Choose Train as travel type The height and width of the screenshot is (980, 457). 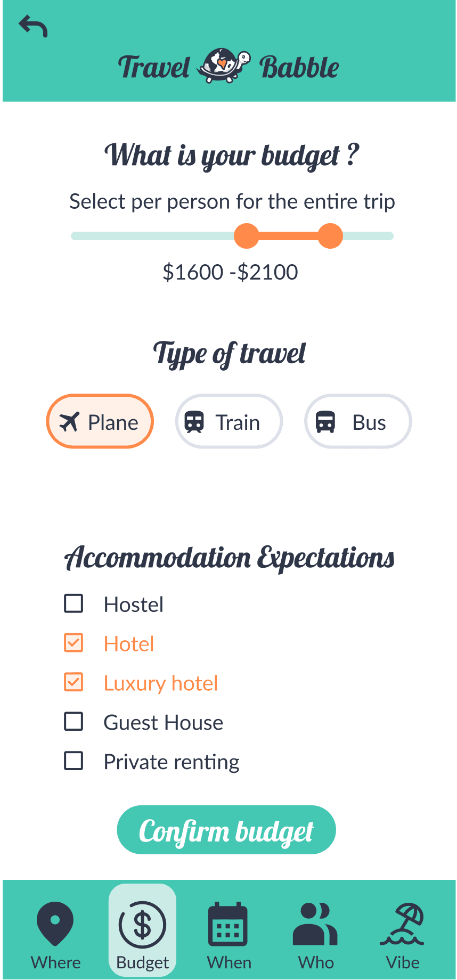point(229,422)
